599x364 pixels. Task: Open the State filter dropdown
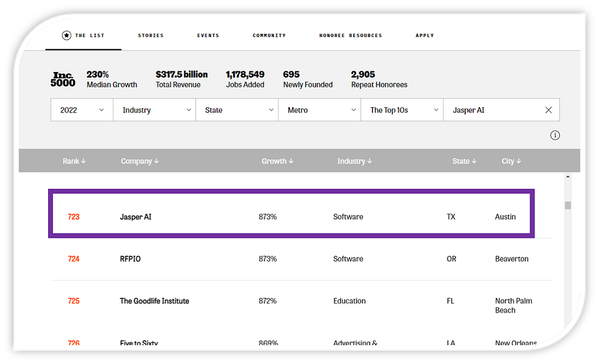237,110
